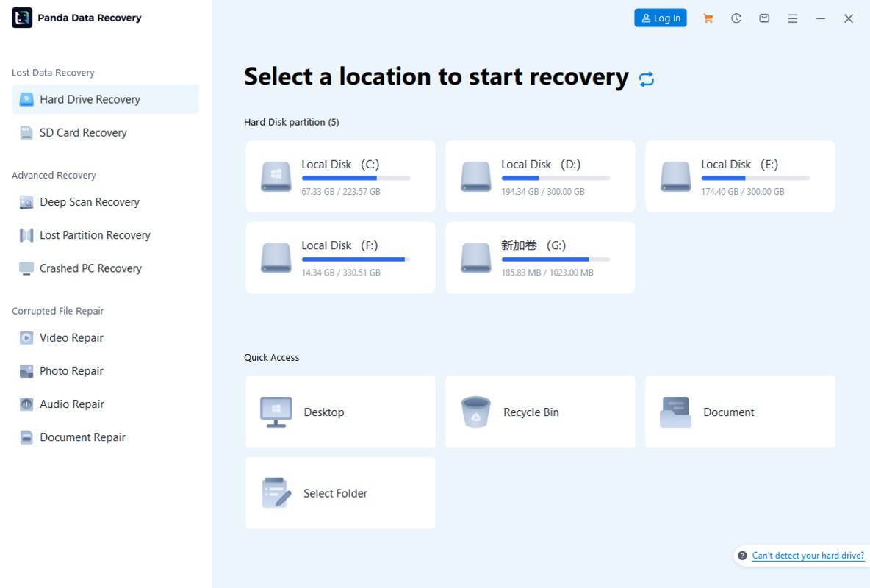Click the Video Repair sidebar icon
Image resolution: width=870 pixels, height=588 pixels.
26,338
